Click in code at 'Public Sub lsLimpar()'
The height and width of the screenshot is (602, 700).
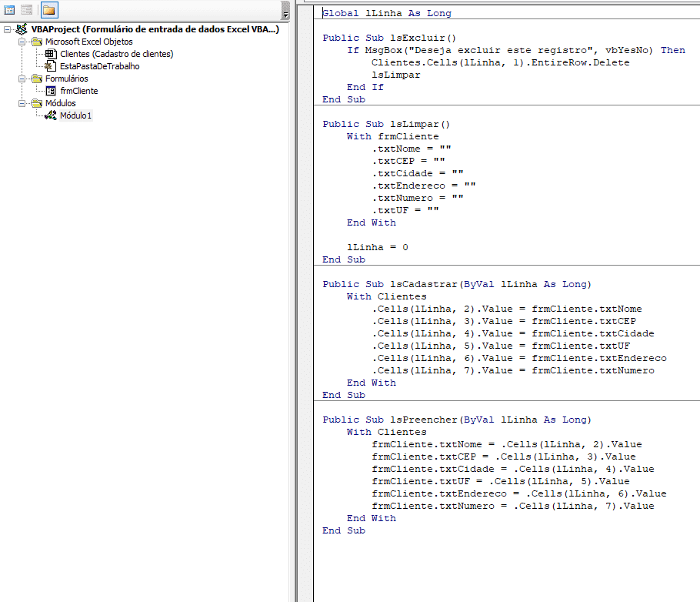click(386, 124)
